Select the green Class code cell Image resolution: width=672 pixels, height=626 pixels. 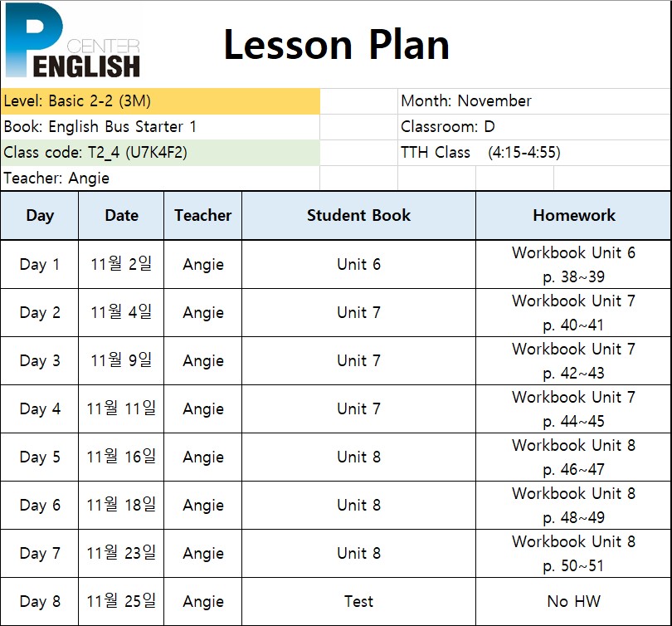tap(160, 153)
